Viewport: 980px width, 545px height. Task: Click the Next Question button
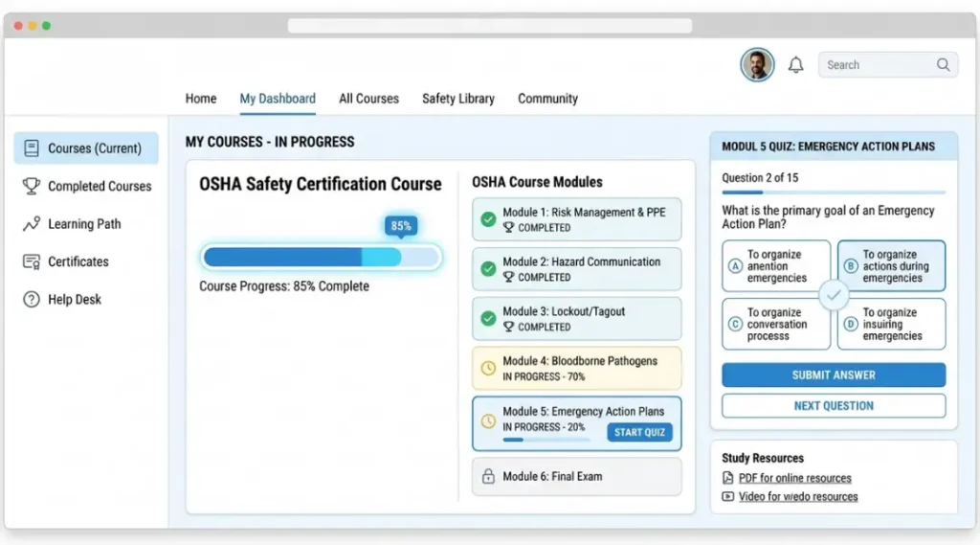pyautogui.click(x=834, y=405)
